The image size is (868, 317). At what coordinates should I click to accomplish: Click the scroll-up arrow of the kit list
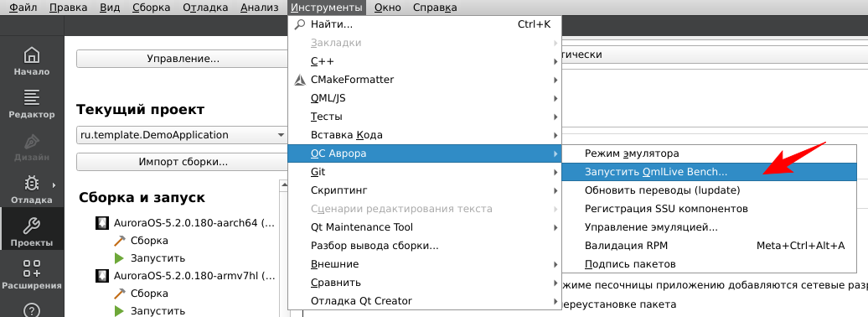pos(285,184)
